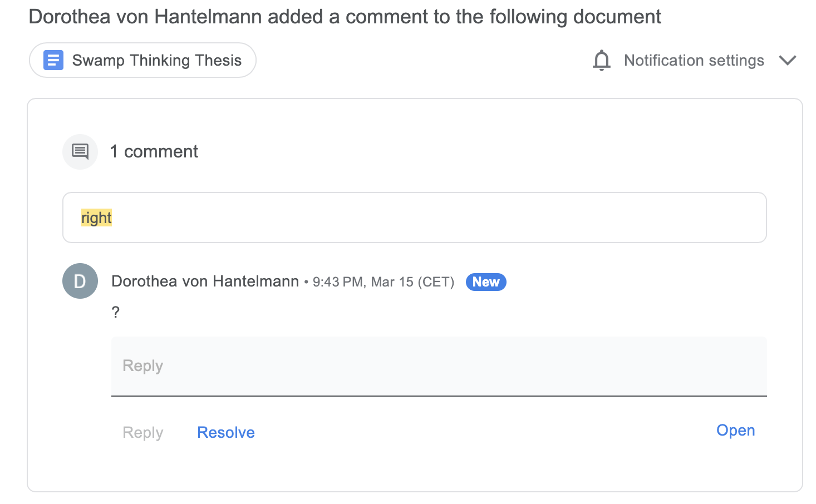This screenshot has width=816, height=504.
Task: Select the "1 comment" heading
Action: pyautogui.click(x=154, y=151)
